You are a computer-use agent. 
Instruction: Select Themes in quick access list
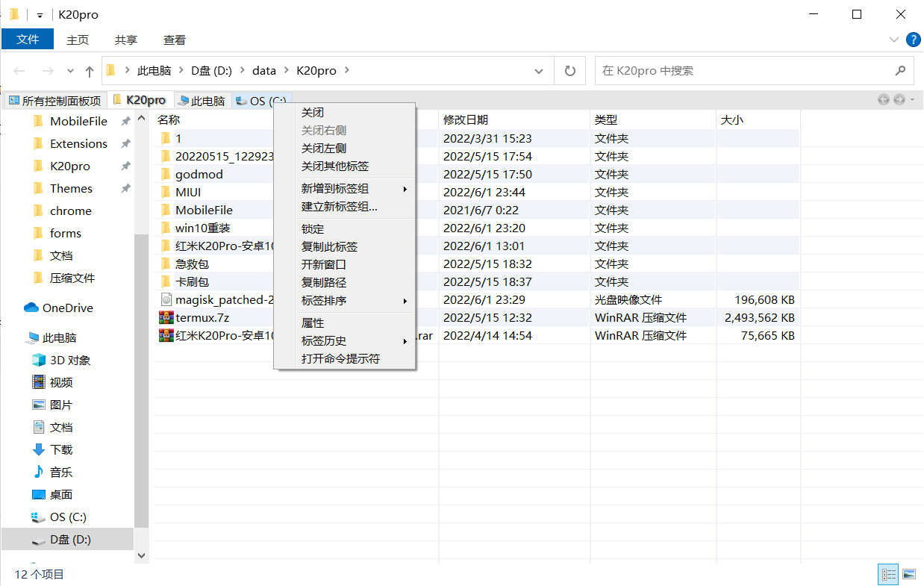[71, 188]
